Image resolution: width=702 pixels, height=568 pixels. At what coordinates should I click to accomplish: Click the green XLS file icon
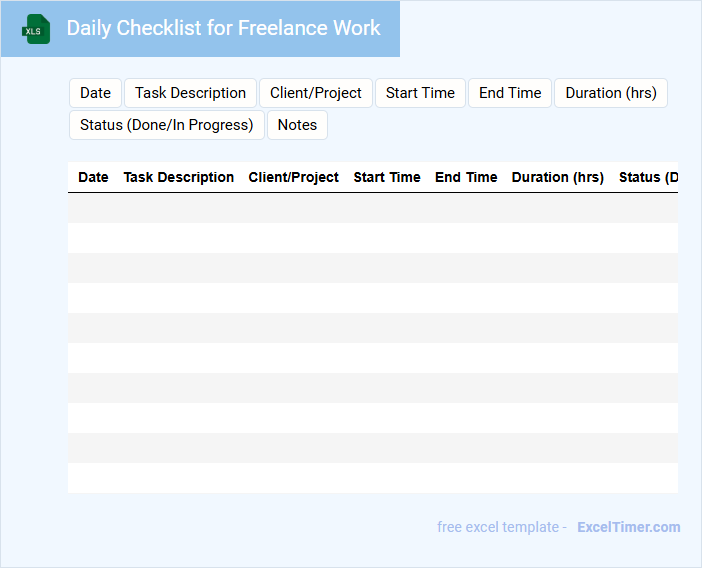36,29
